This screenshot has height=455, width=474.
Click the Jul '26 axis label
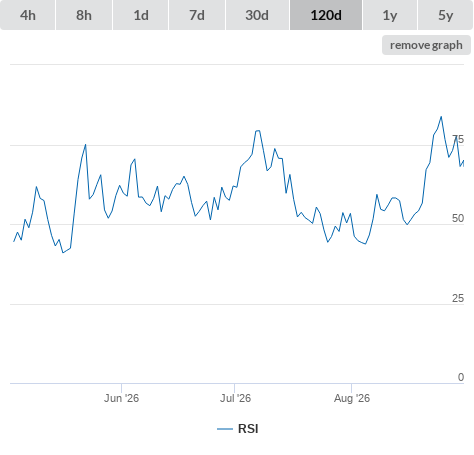click(235, 398)
